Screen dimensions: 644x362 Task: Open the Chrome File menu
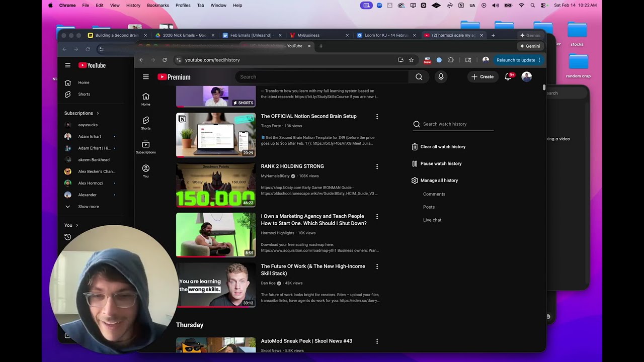[86, 5]
